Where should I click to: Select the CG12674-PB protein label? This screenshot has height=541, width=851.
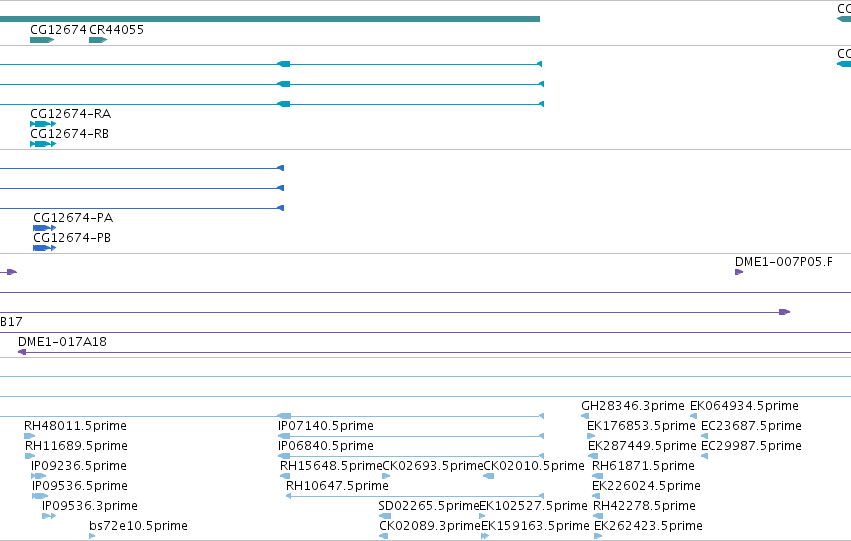[72, 238]
